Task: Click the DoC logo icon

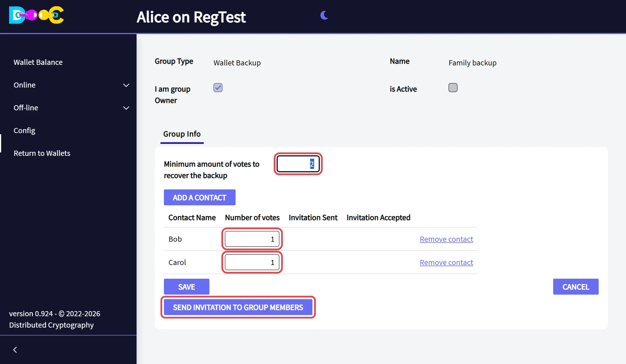Action: point(36,15)
